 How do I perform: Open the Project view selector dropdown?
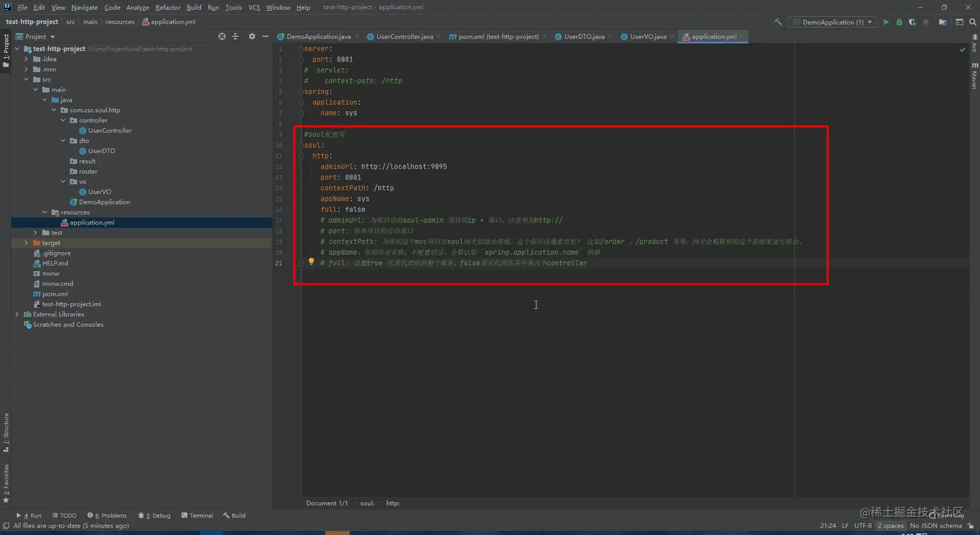35,36
